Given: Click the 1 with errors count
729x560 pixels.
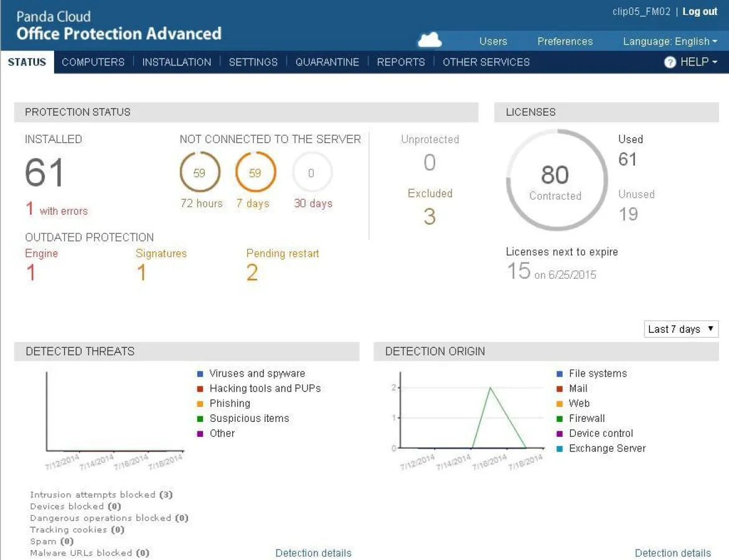Looking at the screenshot, I should pos(30,210).
